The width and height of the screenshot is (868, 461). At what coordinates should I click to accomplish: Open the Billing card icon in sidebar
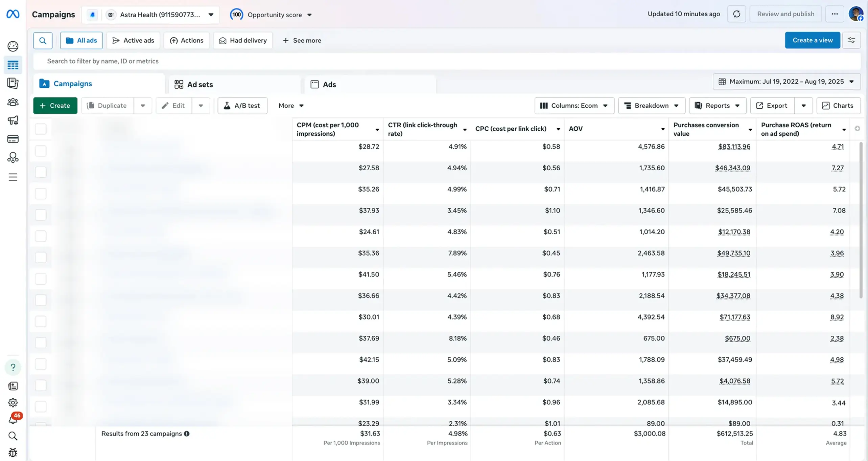[13, 139]
